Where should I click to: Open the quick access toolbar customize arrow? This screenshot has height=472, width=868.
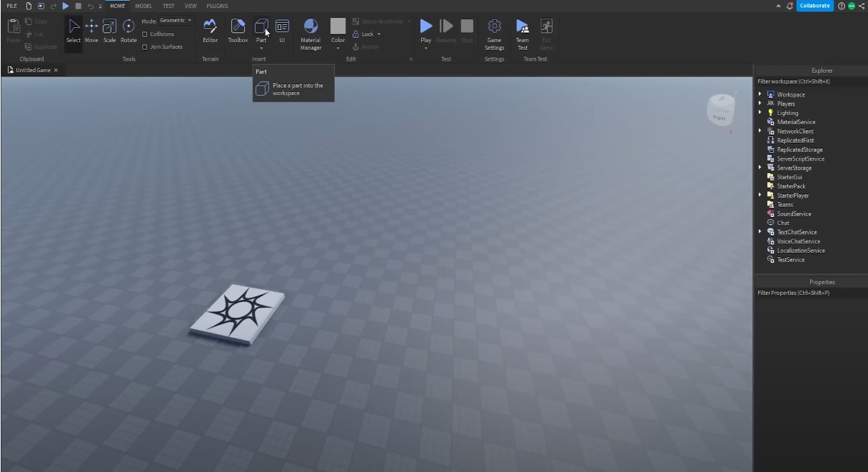pos(101,6)
